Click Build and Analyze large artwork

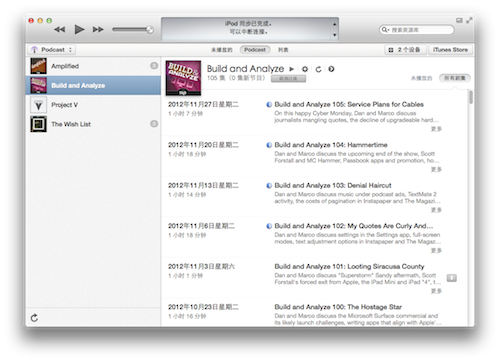tap(183, 78)
